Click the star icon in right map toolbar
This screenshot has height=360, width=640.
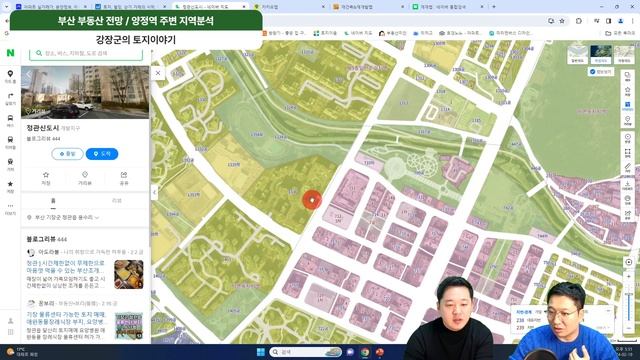(x=628, y=91)
